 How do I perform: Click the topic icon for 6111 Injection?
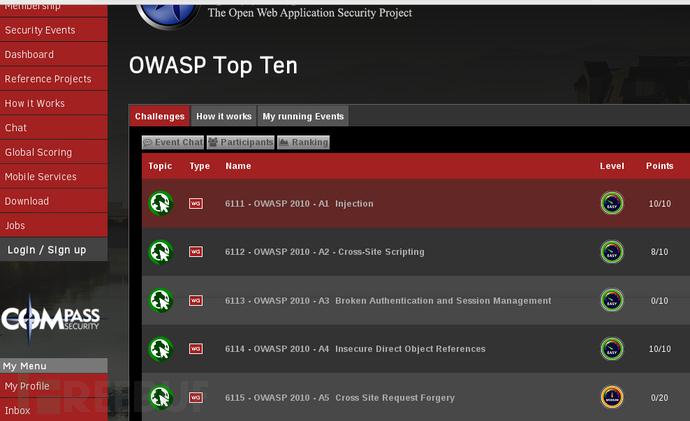click(161, 203)
